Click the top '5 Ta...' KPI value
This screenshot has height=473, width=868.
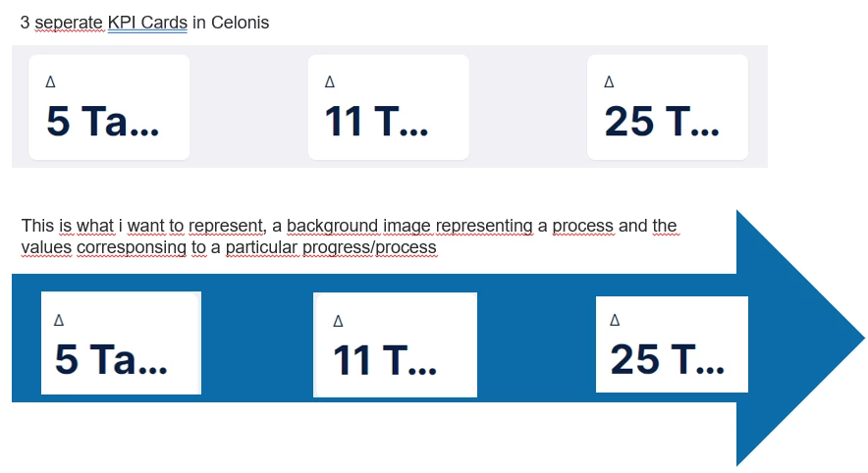point(102,122)
